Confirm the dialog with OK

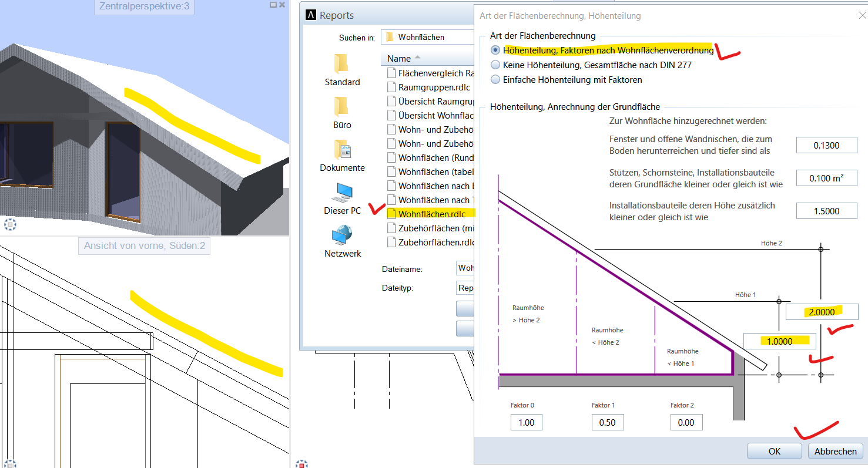pos(774,451)
